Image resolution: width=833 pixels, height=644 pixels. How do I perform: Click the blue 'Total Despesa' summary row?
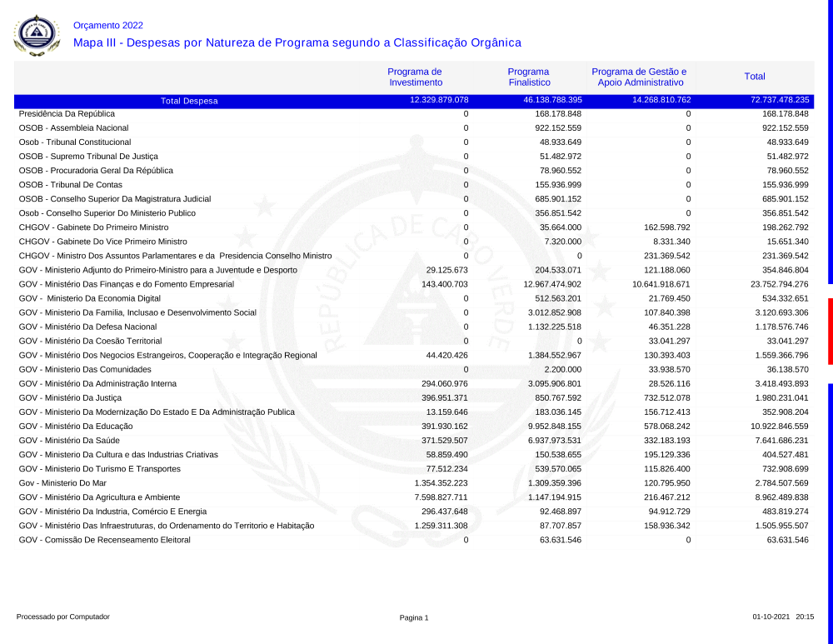coord(189,101)
